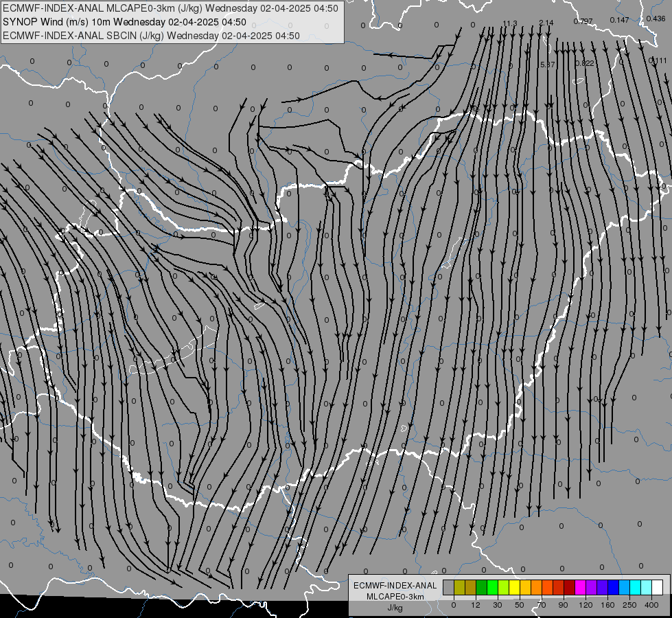672x618 pixels.
Task: Click the white swatch at the legend's end
Action: point(658,587)
